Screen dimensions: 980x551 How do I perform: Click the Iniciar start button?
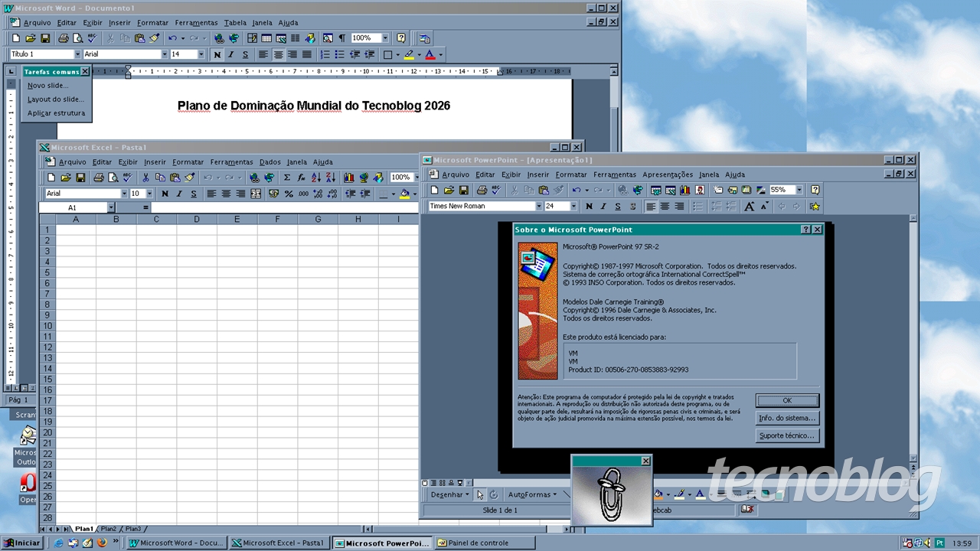point(23,543)
